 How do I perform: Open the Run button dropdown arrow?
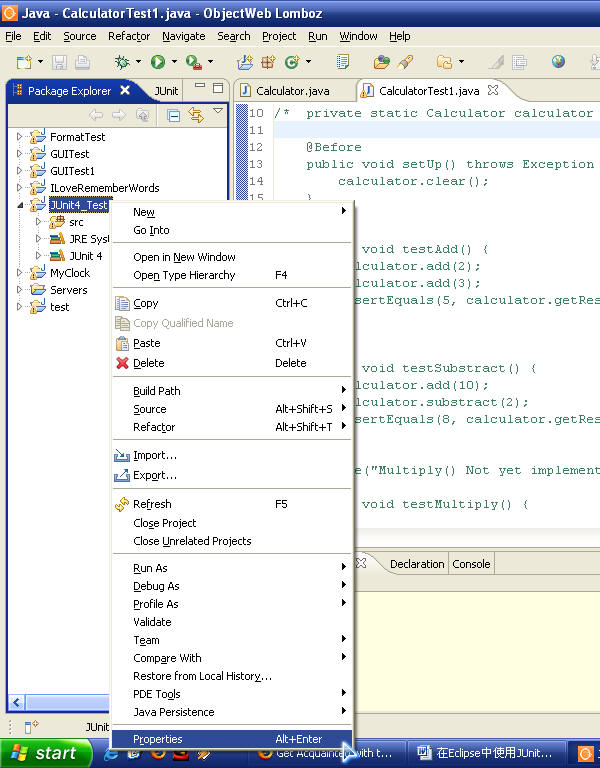(x=173, y=63)
